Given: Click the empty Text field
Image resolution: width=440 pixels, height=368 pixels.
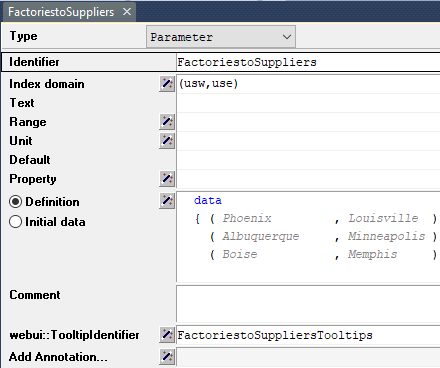Looking at the screenshot, I should pyautogui.click(x=308, y=103).
